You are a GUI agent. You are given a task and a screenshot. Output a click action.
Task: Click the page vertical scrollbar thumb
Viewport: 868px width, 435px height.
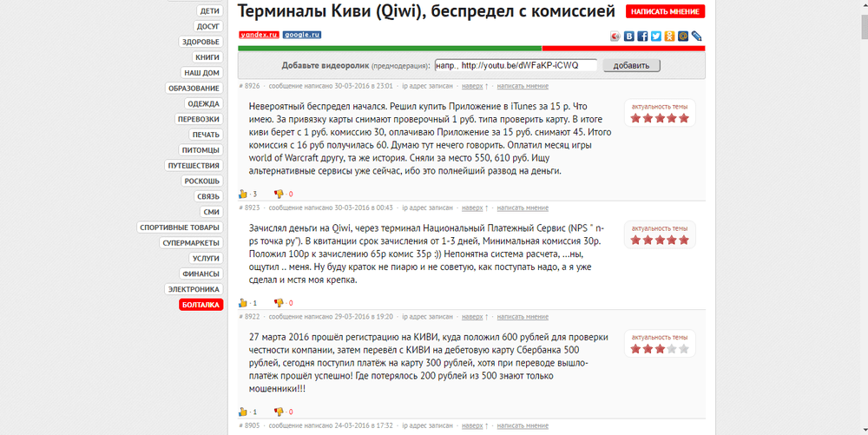[863, 28]
